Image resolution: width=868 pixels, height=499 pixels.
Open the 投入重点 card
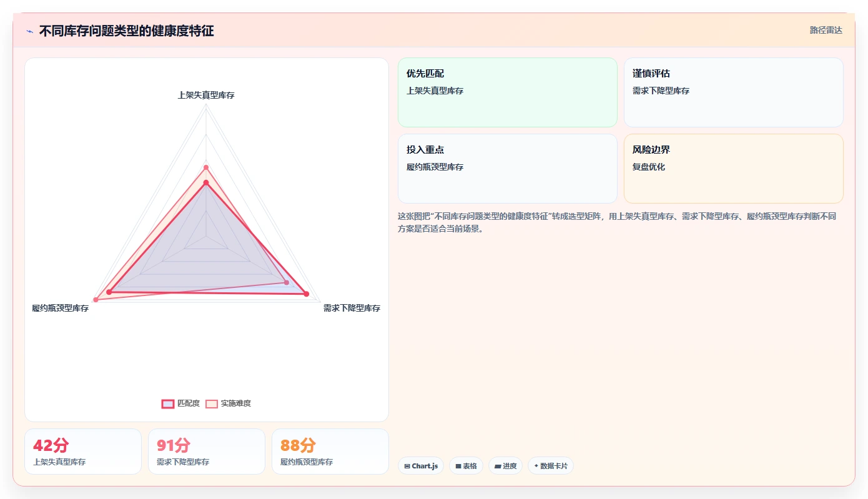tap(508, 169)
